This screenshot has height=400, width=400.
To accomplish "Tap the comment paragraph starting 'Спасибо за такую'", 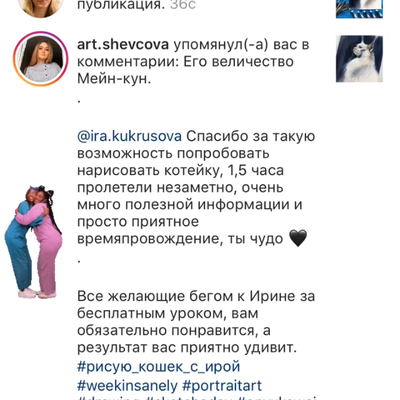I will pos(196,188).
